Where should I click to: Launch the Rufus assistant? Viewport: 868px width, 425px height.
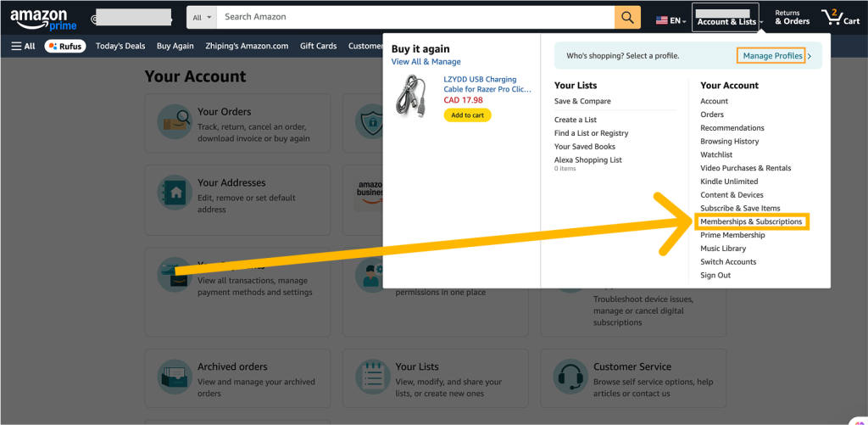[65, 46]
